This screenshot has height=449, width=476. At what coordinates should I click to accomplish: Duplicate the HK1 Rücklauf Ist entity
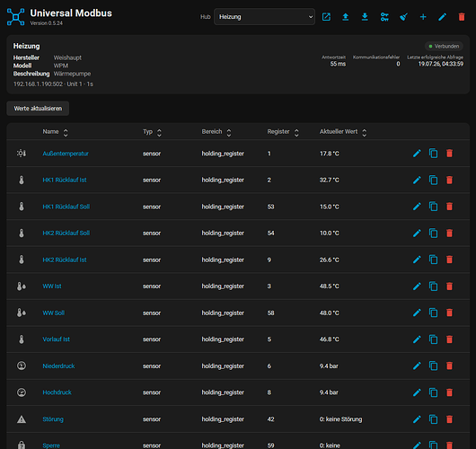tap(433, 180)
